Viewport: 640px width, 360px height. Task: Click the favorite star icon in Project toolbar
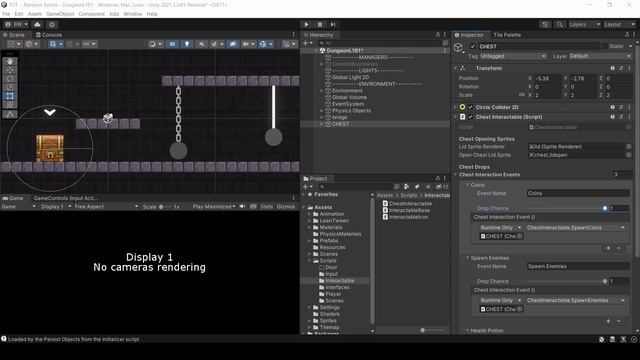tap(428, 187)
